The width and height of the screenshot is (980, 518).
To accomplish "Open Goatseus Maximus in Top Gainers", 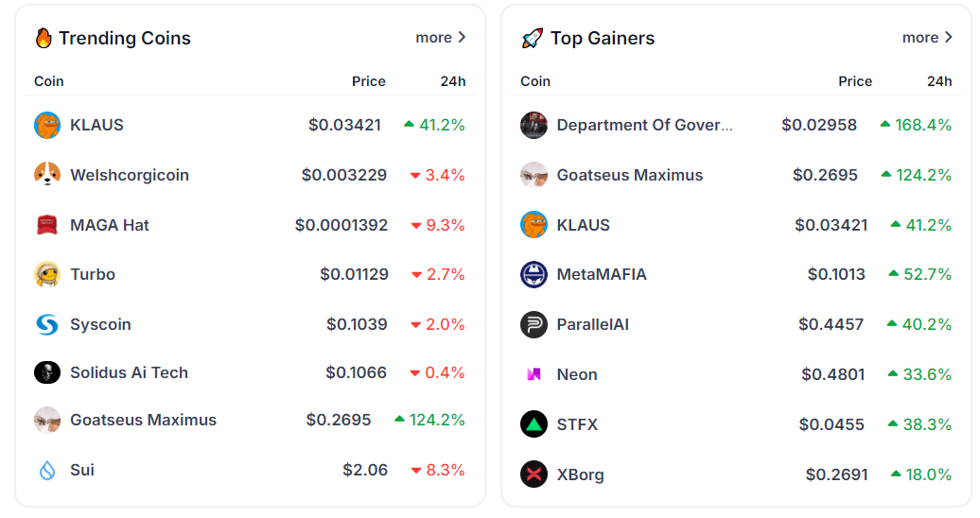I will [x=629, y=175].
